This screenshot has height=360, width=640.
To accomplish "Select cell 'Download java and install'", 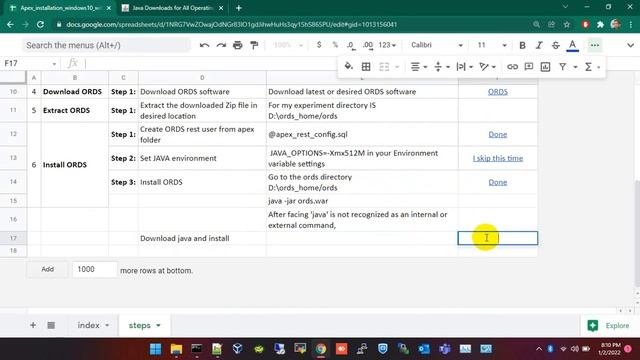I will 202,238.
